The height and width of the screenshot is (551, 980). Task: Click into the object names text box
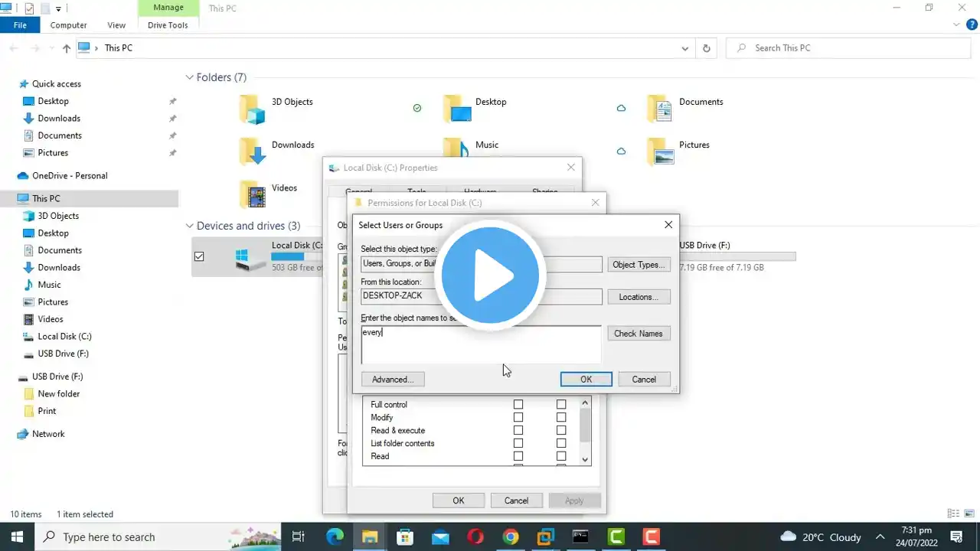pyautogui.click(x=482, y=344)
